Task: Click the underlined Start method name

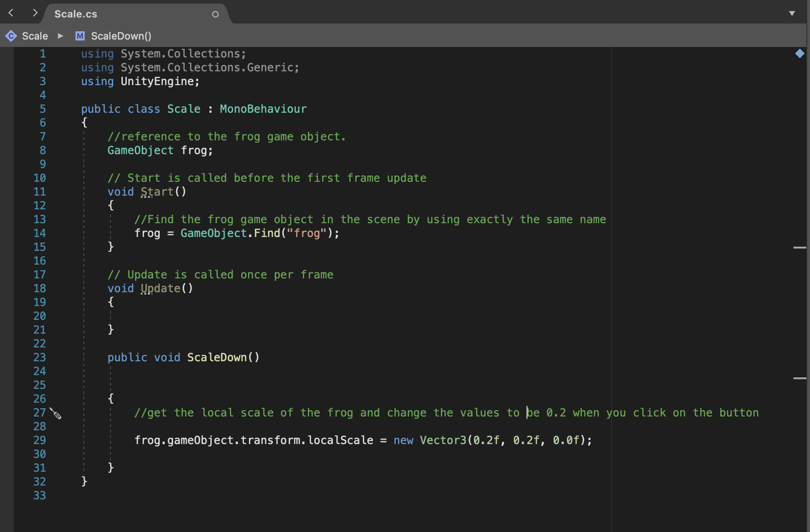Action: click(x=157, y=192)
